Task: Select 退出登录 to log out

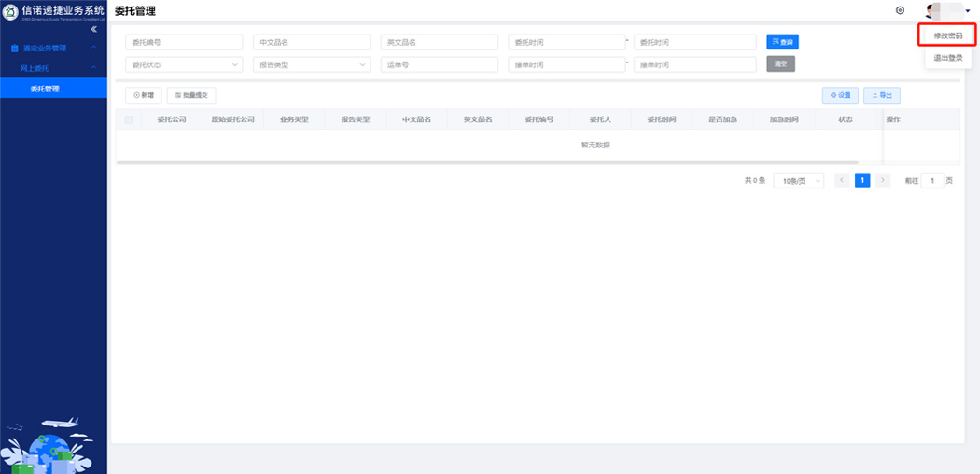Action: tap(947, 58)
